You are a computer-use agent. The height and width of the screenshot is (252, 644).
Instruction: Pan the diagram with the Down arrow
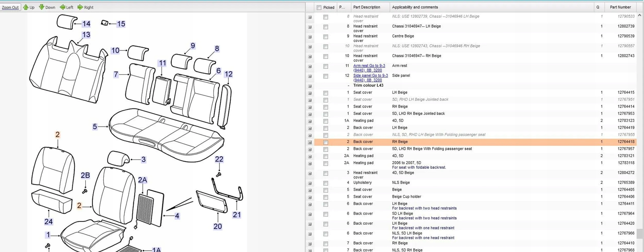47,7
